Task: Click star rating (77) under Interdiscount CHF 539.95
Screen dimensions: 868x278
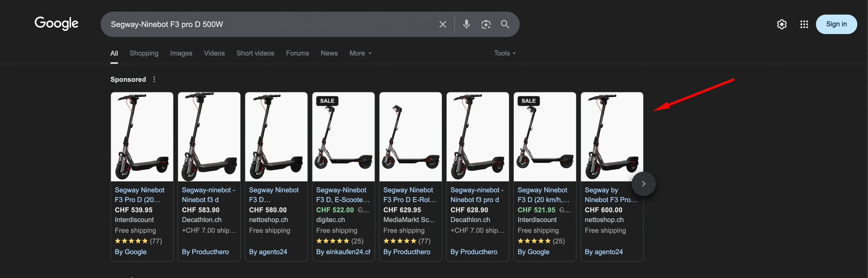Action: [x=138, y=241]
